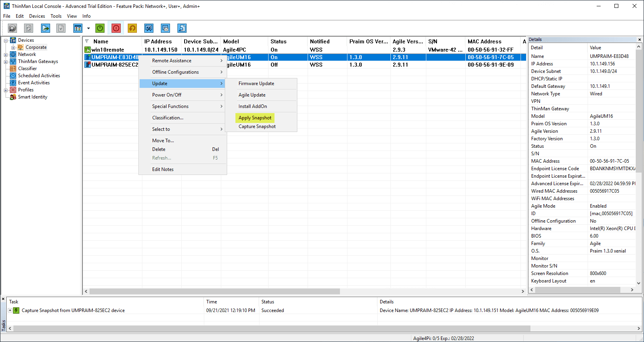The height and width of the screenshot is (342, 644).
Task: Expand the Corporate tree node
Action: click(x=13, y=48)
